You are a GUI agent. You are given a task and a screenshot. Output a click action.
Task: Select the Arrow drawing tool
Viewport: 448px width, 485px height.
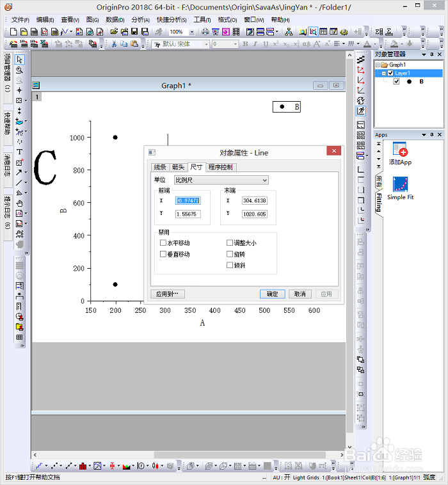tap(19, 172)
